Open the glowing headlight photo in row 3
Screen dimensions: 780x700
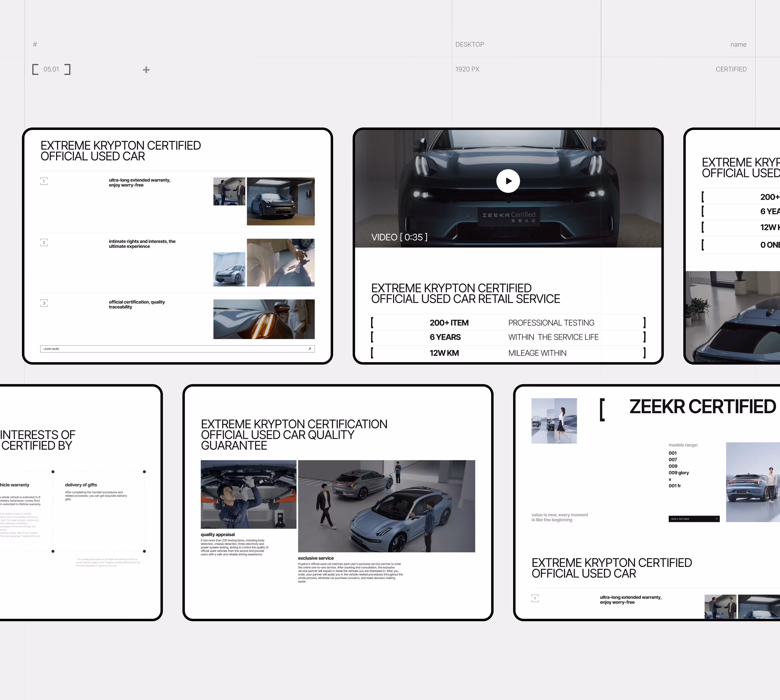264,319
